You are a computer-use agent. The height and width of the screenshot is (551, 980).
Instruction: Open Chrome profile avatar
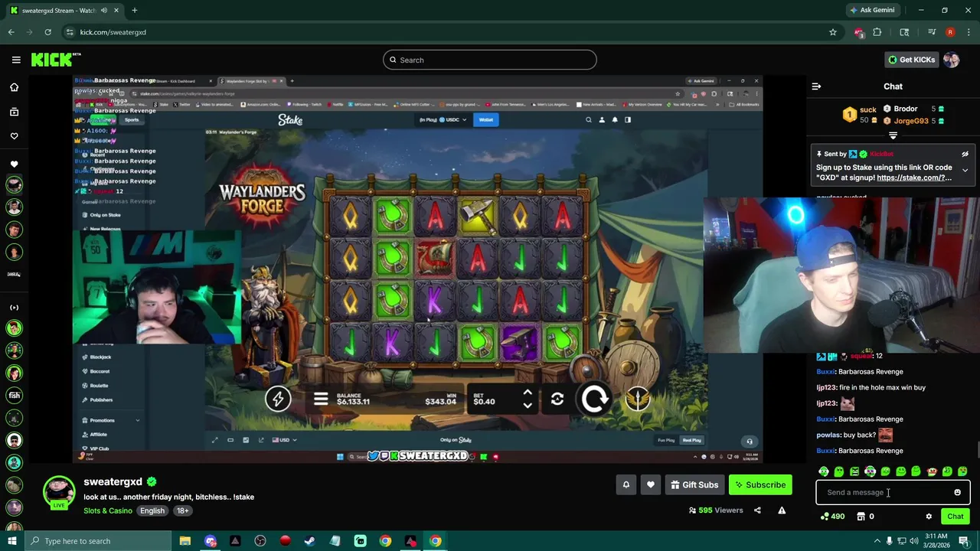[x=950, y=32]
